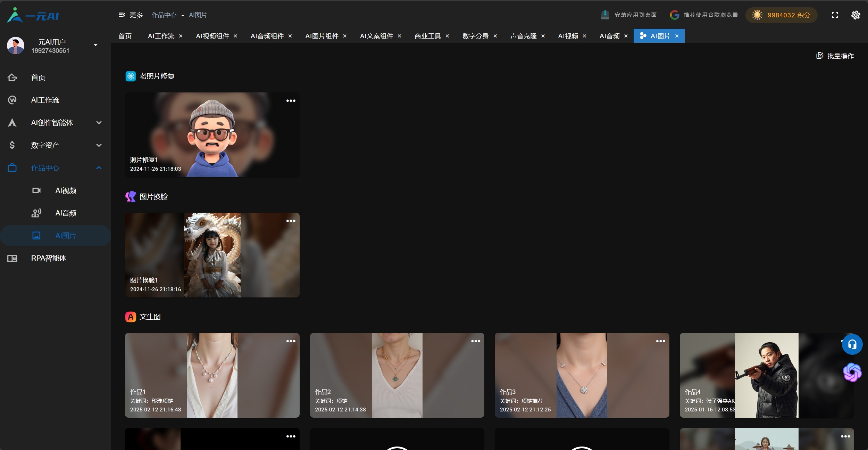The image size is (868, 450).
Task: Open the 作品1 pearl necklace thumbnail
Action: point(212,375)
